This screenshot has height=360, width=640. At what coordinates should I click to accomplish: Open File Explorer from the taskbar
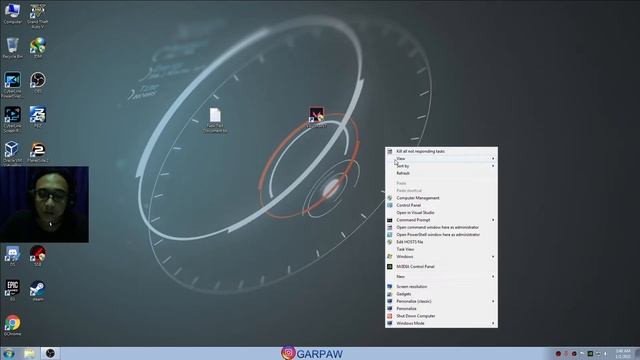click(29, 353)
